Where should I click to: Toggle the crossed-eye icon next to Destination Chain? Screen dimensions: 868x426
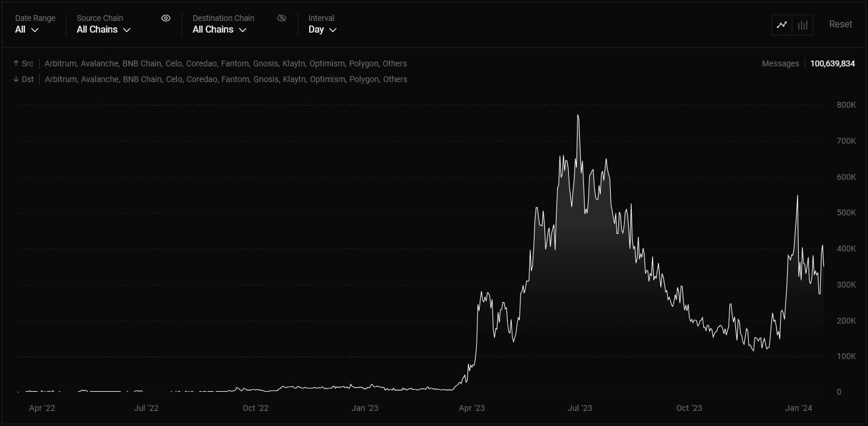pyautogui.click(x=282, y=17)
